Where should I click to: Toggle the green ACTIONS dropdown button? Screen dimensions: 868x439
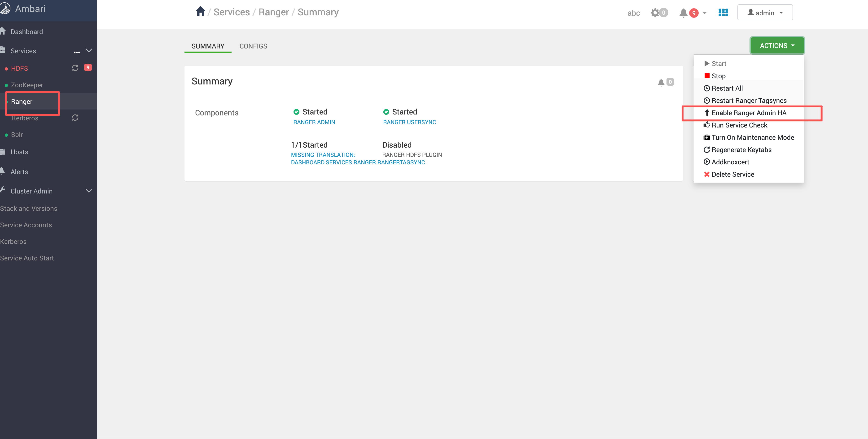click(777, 45)
